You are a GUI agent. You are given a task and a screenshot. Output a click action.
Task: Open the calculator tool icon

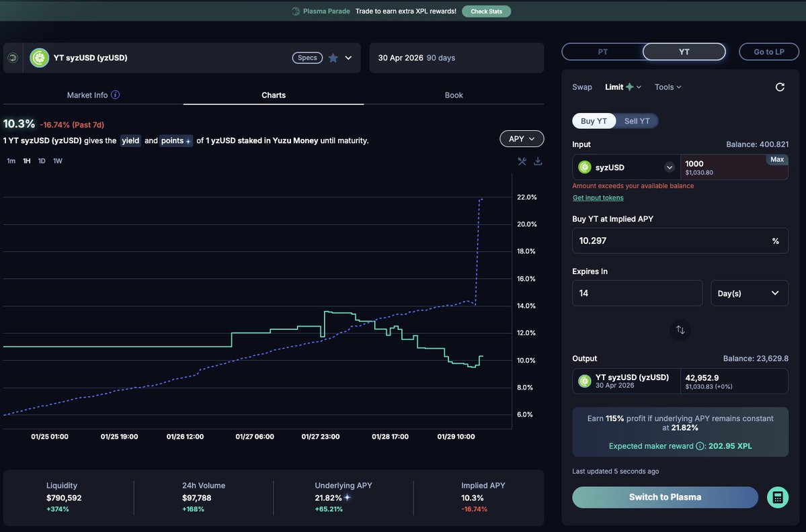click(777, 497)
